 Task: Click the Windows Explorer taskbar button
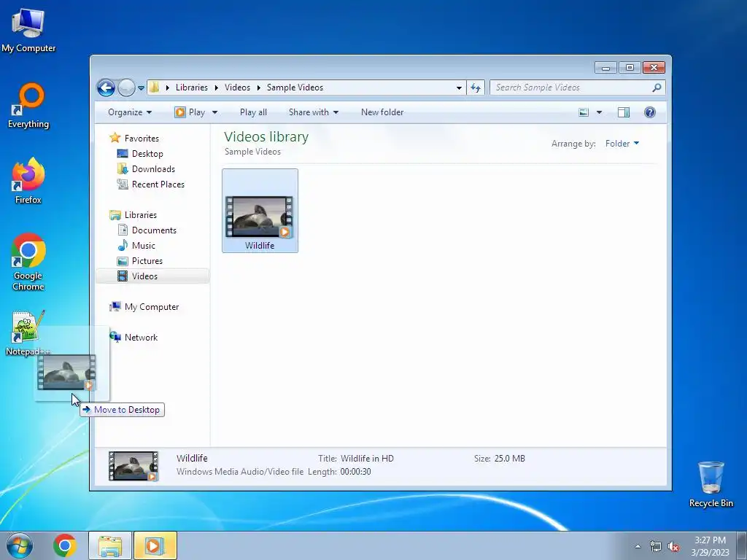click(110, 545)
